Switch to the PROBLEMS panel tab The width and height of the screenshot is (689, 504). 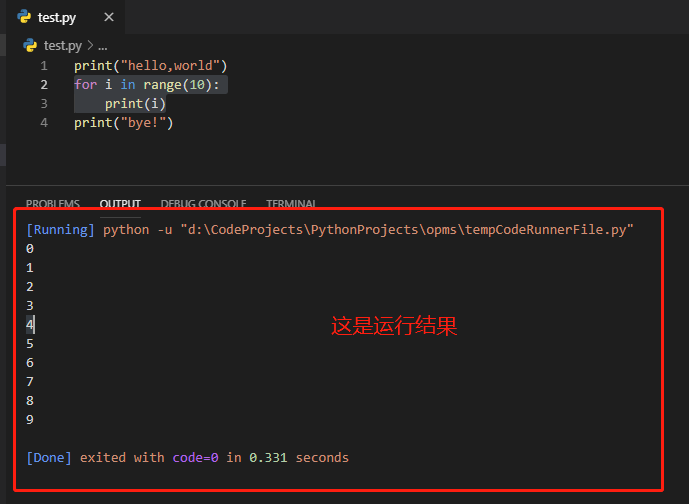click(x=53, y=203)
